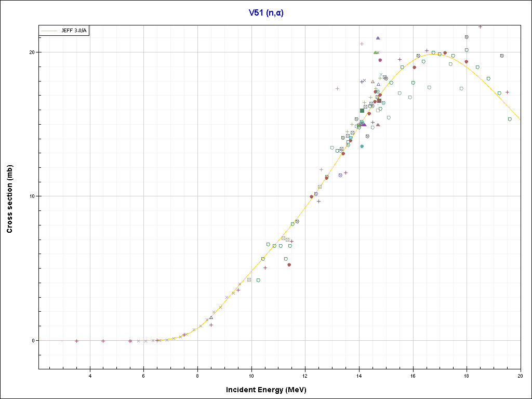Click the y-axis tick label 20
This screenshot has width=532, height=399.
click(32, 52)
